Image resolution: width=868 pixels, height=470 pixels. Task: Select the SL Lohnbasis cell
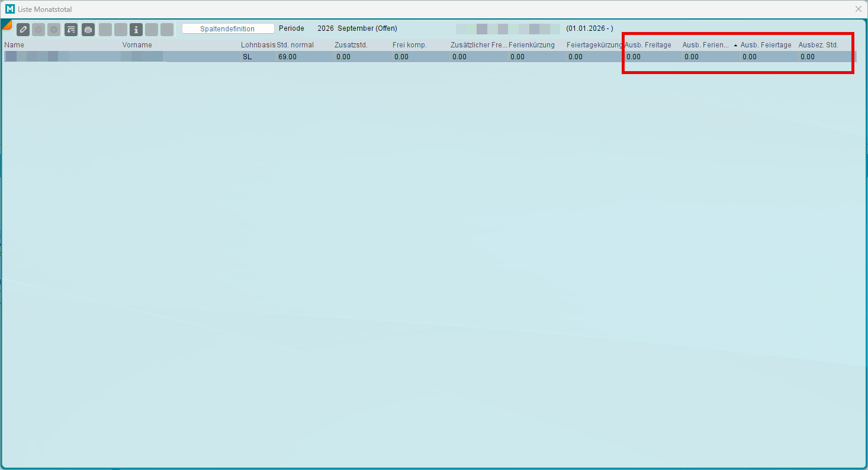[x=258, y=57]
